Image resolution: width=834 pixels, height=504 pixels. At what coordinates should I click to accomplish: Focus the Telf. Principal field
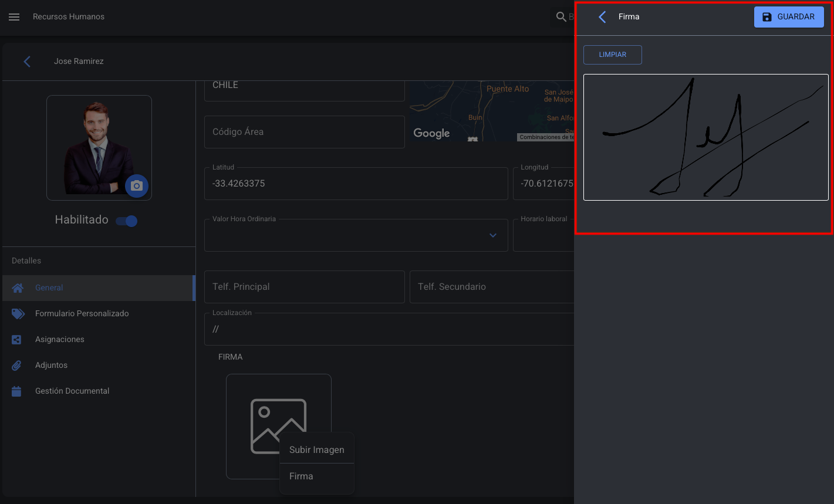[304, 287]
